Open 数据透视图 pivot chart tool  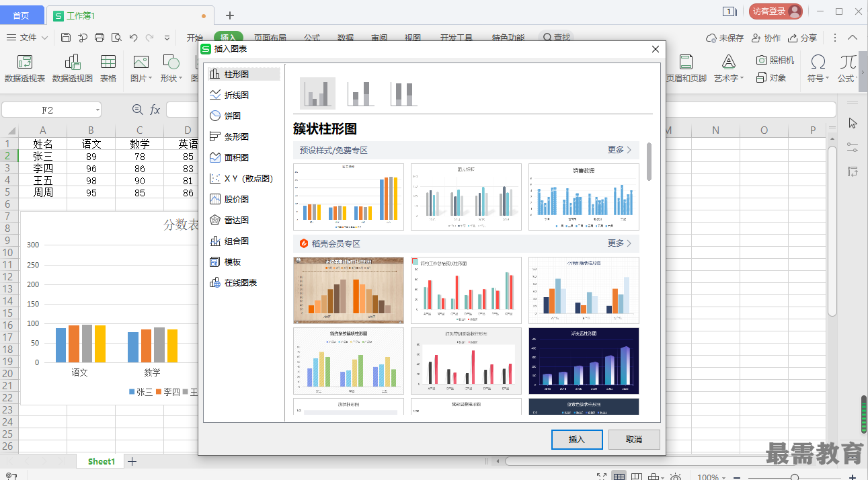coord(73,69)
